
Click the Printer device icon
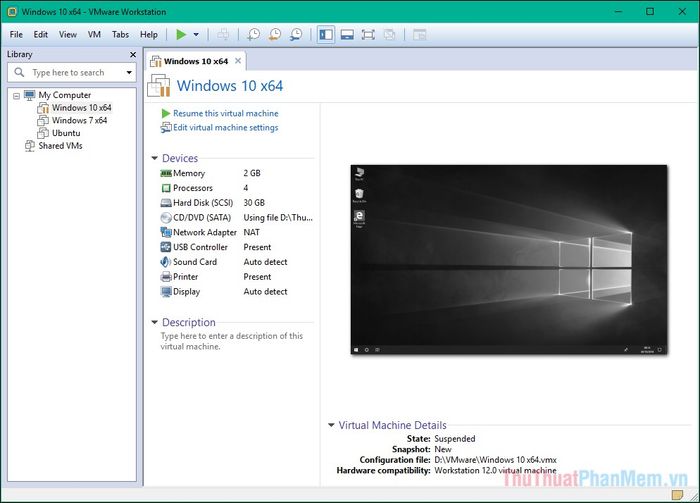166,277
